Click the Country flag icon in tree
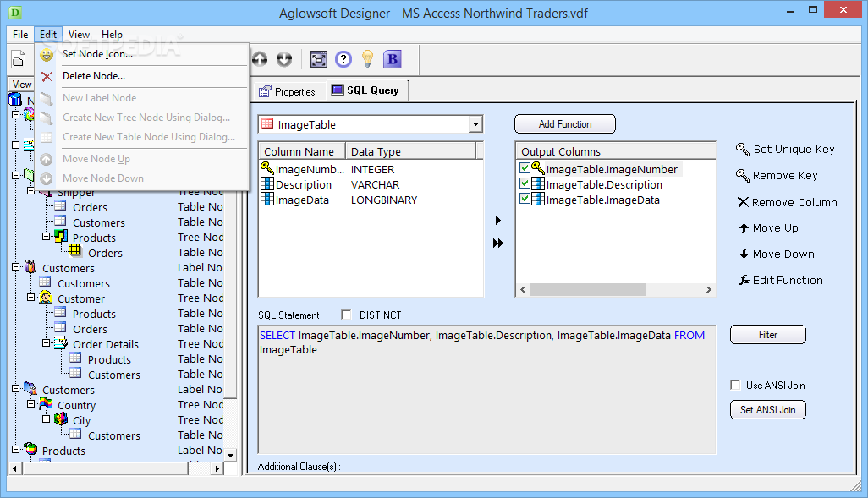 [x=46, y=404]
